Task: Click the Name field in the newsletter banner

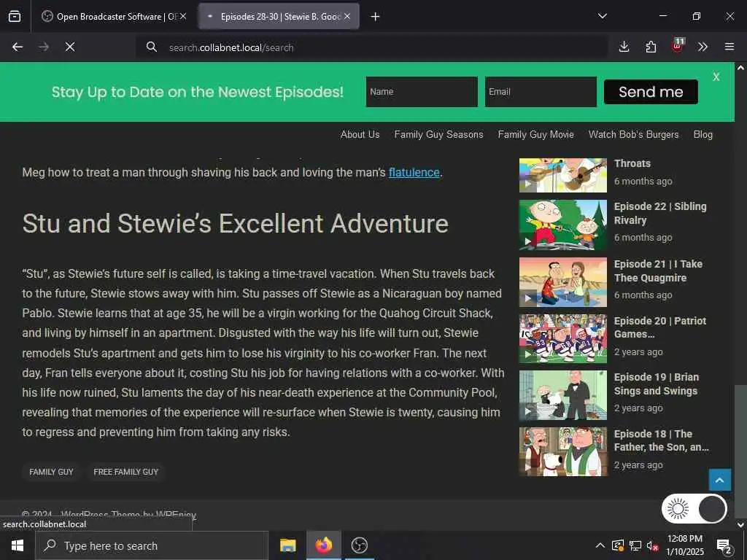Action: pos(422,91)
